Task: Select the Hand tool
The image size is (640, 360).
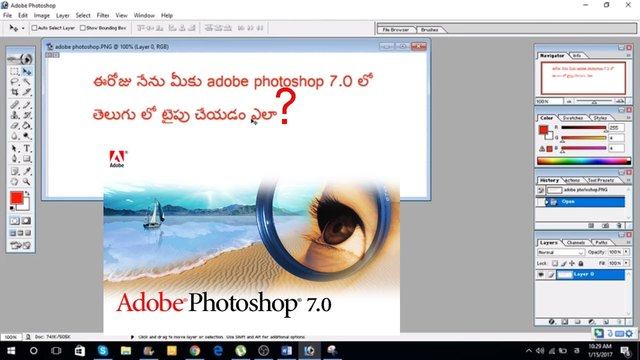Action: coord(15,182)
